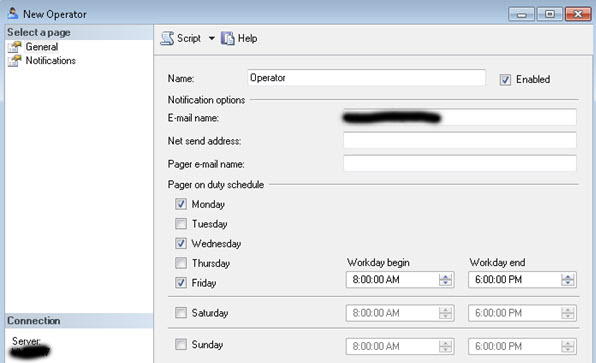The image size is (596, 363).
Task: Open the Script dropdown arrow
Action: [x=211, y=38]
